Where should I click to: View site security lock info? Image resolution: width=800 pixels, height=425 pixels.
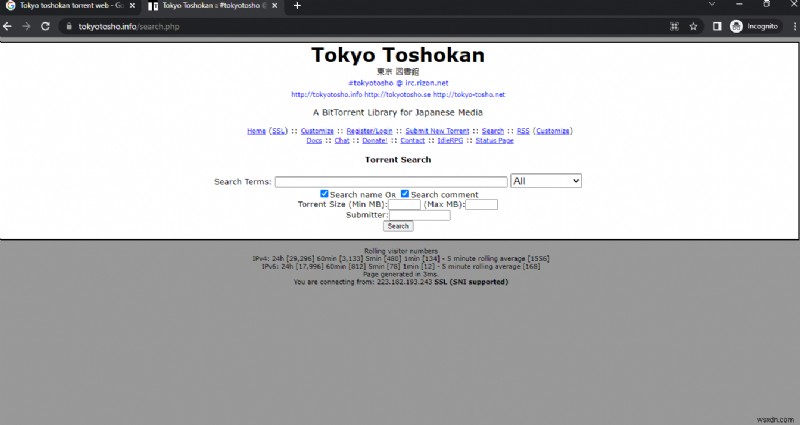[x=69, y=27]
